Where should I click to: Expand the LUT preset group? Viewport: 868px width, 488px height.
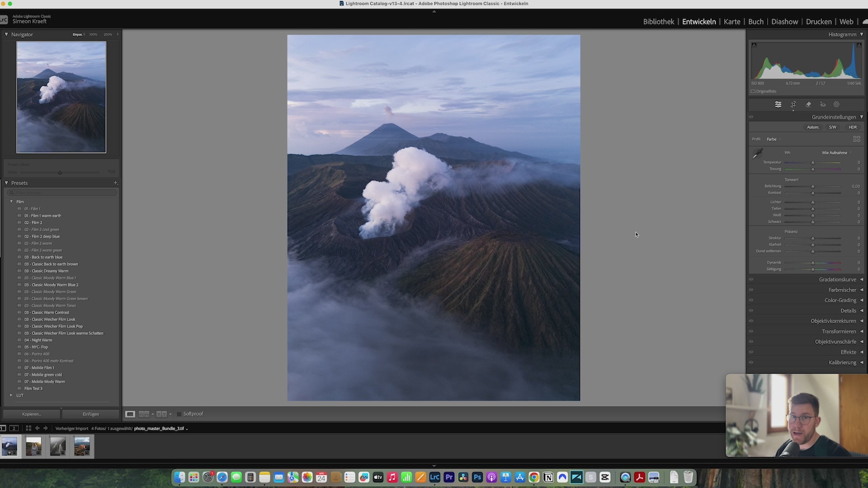[11, 395]
